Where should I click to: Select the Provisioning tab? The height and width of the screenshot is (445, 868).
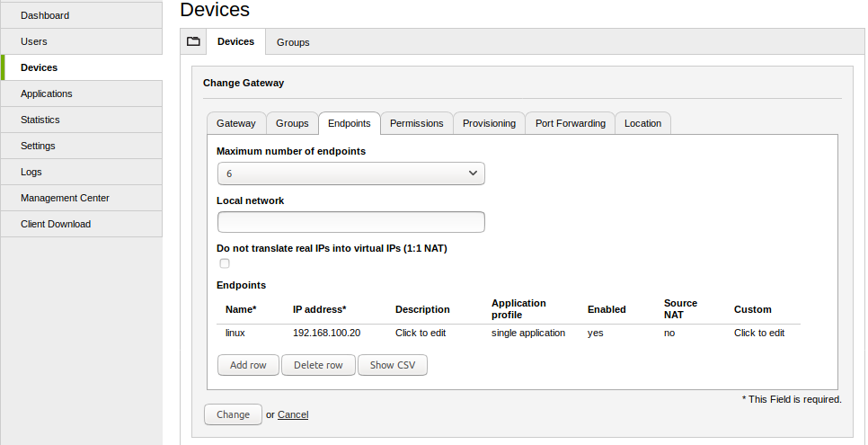click(x=489, y=123)
